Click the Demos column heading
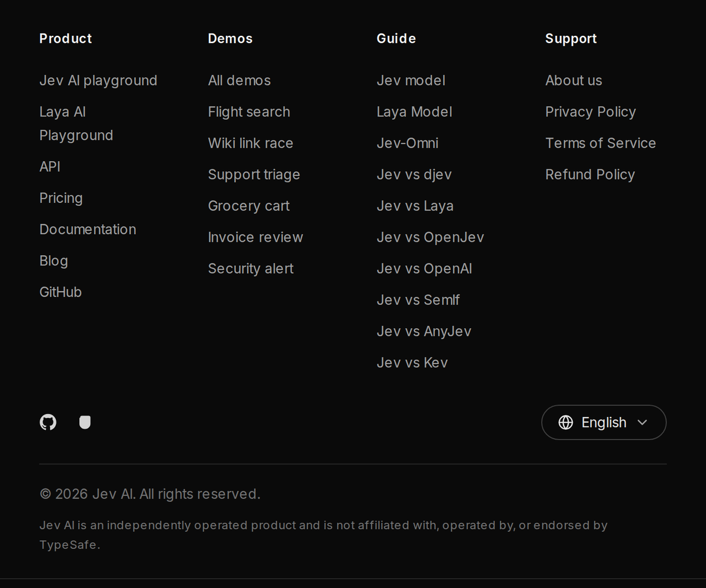The image size is (706, 588). click(230, 39)
